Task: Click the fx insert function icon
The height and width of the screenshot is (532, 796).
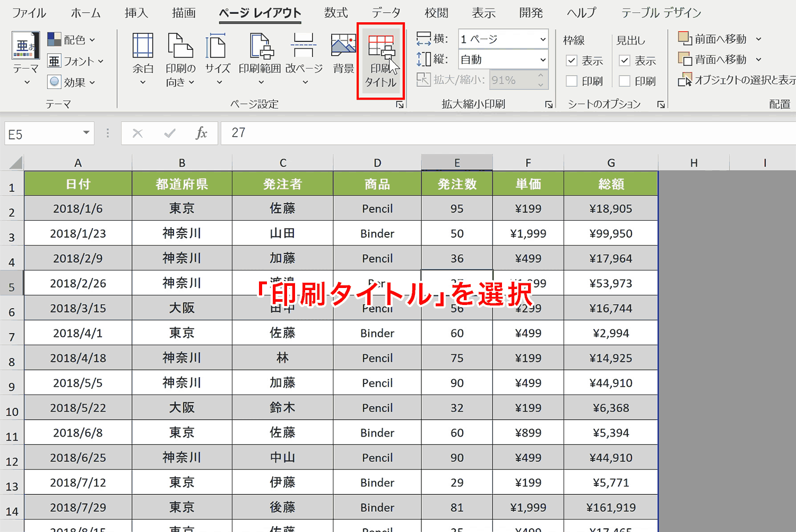Action: [x=202, y=133]
